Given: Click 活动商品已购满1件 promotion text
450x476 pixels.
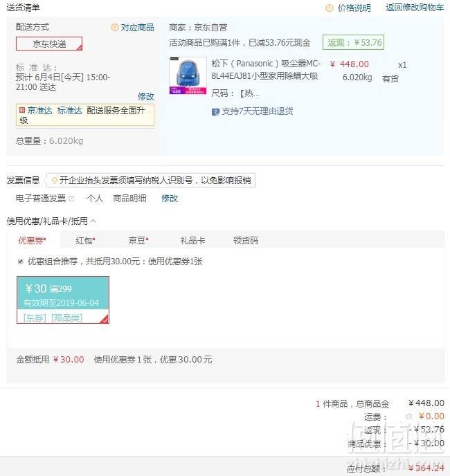Looking at the screenshot, I should (x=240, y=42).
